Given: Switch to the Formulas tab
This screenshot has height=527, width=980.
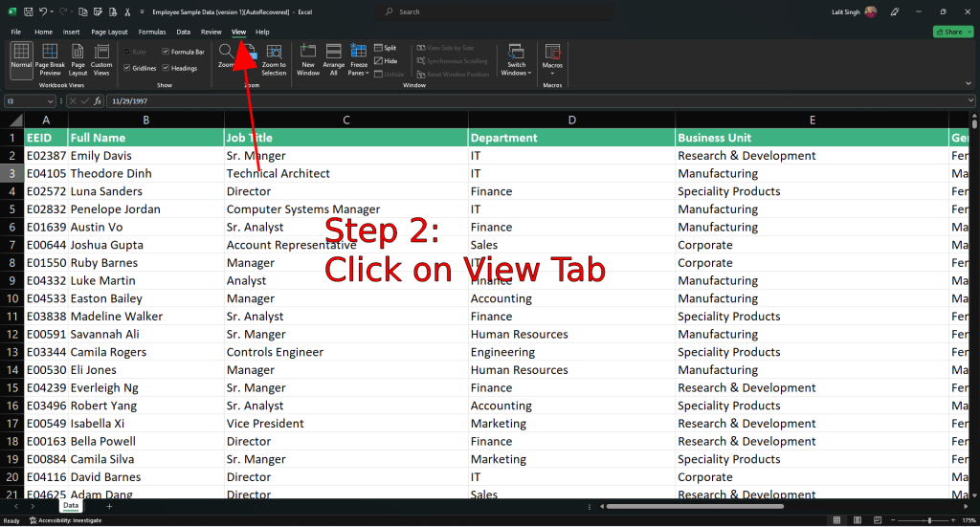Looking at the screenshot, I should pos(152,32).
